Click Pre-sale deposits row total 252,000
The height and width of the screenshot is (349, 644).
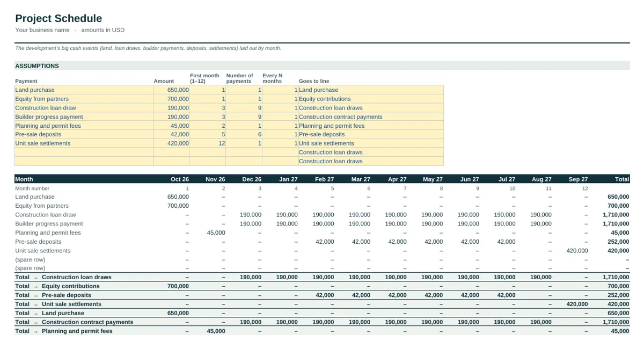click(x=618, y=242)
